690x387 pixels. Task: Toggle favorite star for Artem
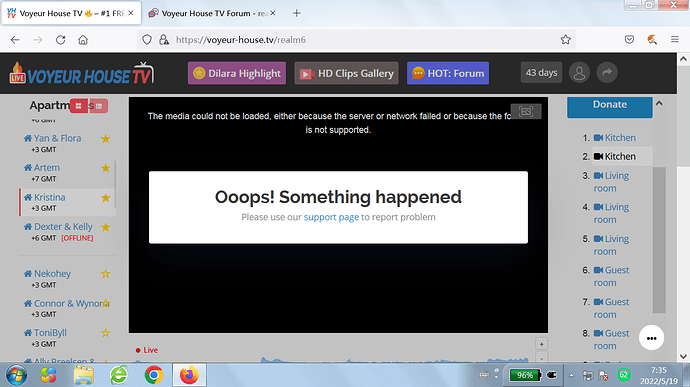click(106, 168)
